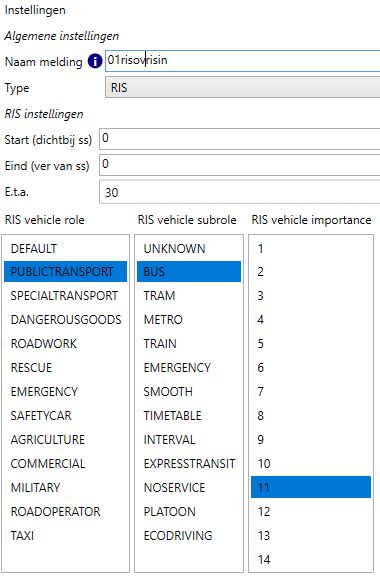Image resolution: width=380 pixels, height=579 pixels.
Task: Open the Type dropdown showing RIS
Action: [243, 88]
